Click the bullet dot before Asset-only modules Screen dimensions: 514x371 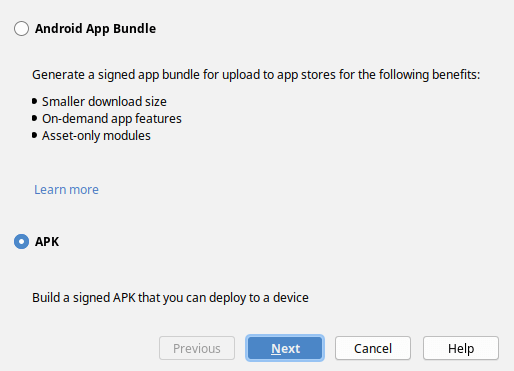(34, 135)
